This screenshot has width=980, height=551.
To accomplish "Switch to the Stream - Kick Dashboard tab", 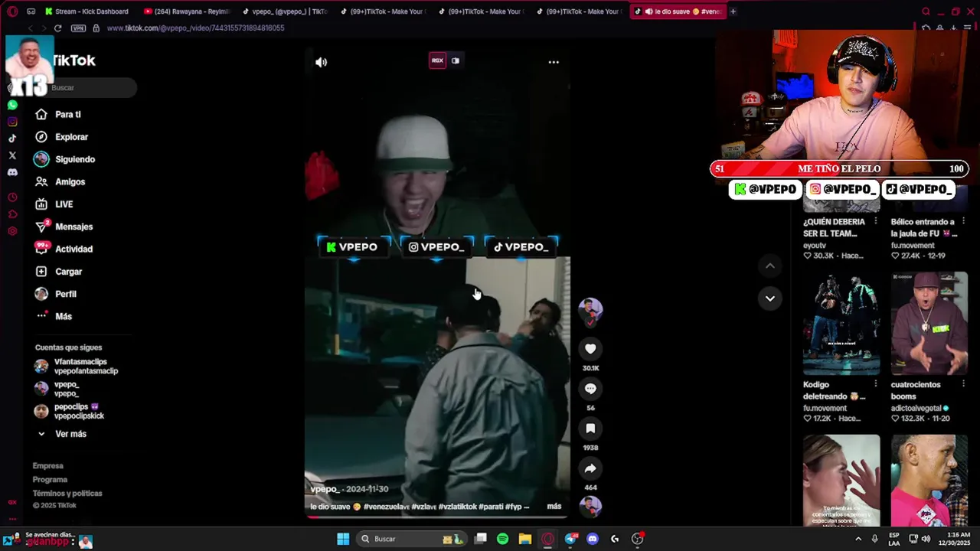I will coord(86,11).
